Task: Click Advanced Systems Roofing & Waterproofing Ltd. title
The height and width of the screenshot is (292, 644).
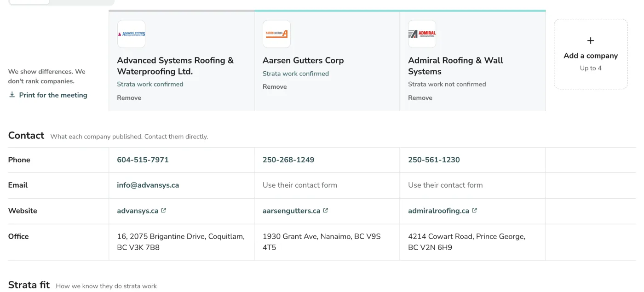Action: (175, 66)
